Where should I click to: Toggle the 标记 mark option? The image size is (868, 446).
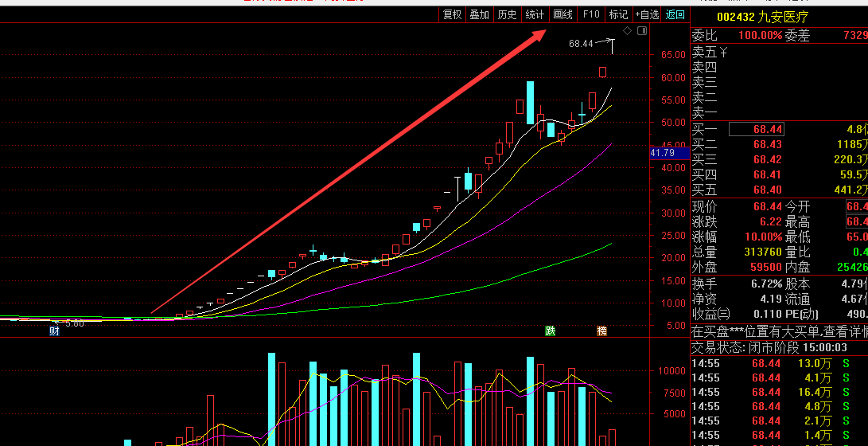point(618,14)
